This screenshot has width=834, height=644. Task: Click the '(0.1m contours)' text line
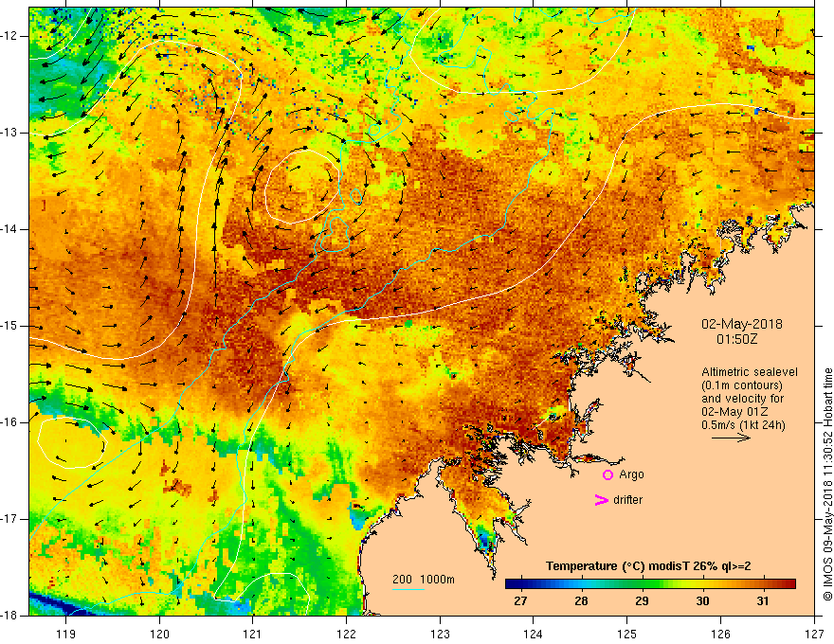point(741,385)
